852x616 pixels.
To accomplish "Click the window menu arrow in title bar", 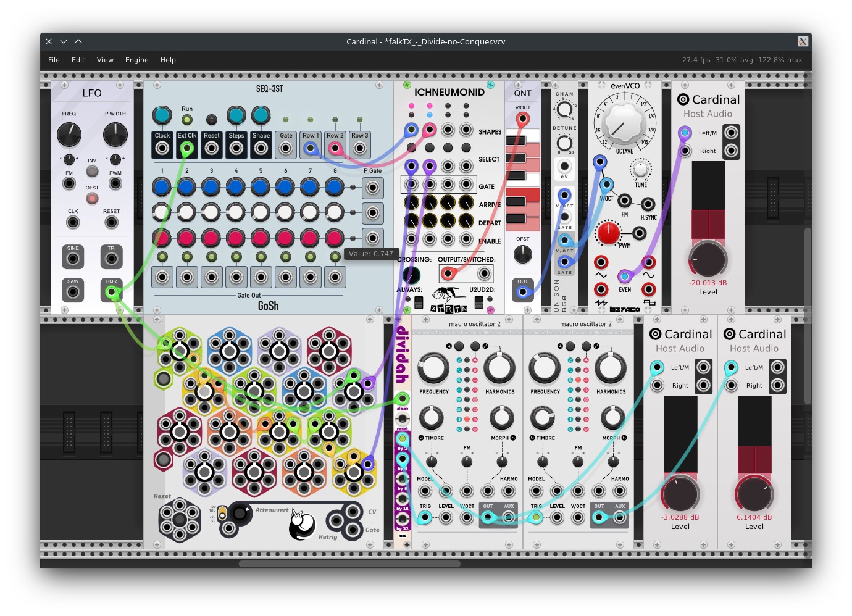I will [x=63, y=41].
